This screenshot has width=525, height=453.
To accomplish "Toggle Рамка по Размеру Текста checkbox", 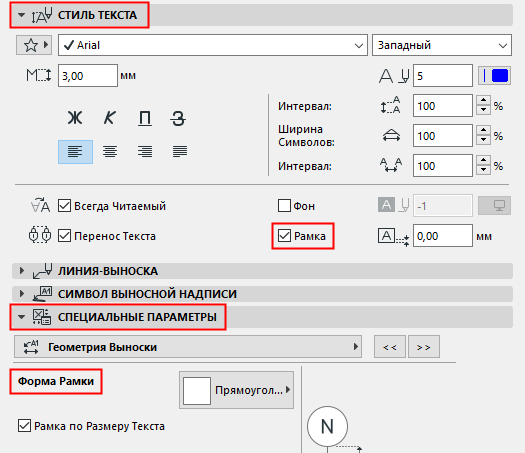I will 24,426.
